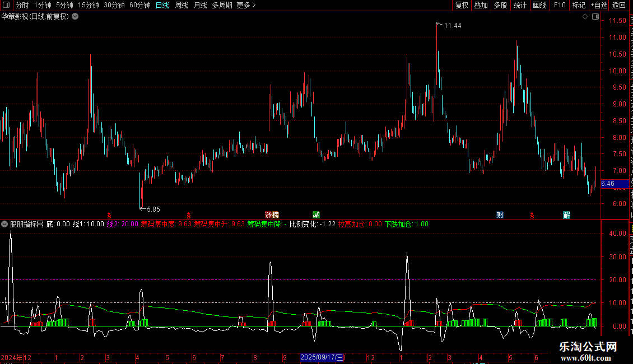Select the 60分钟 period tab

click(x=139, y=5)
